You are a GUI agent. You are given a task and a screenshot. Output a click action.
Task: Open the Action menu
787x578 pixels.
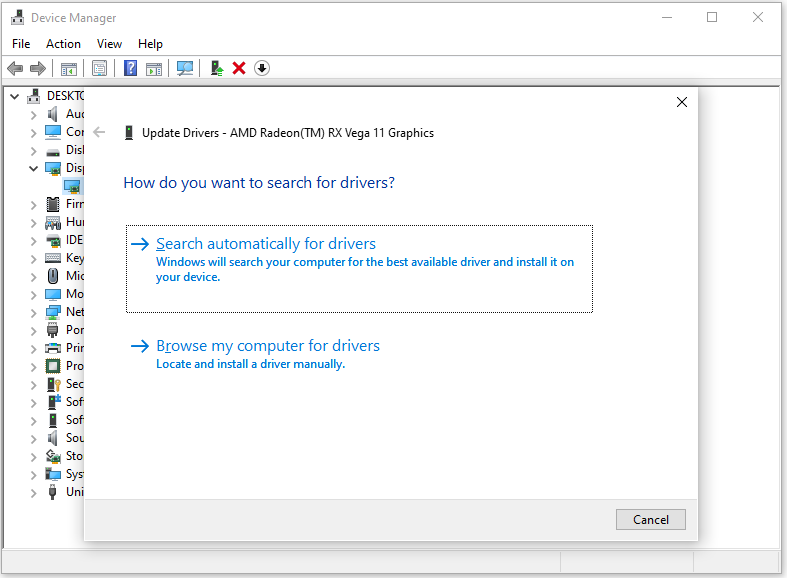tap(63, 44)
